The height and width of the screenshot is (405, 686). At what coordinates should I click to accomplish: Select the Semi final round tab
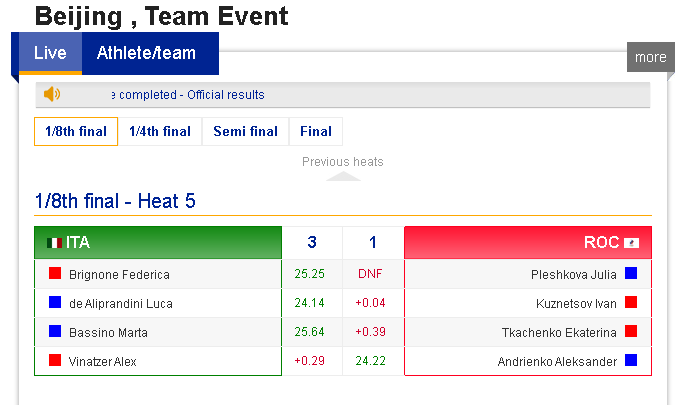(245, 131)
